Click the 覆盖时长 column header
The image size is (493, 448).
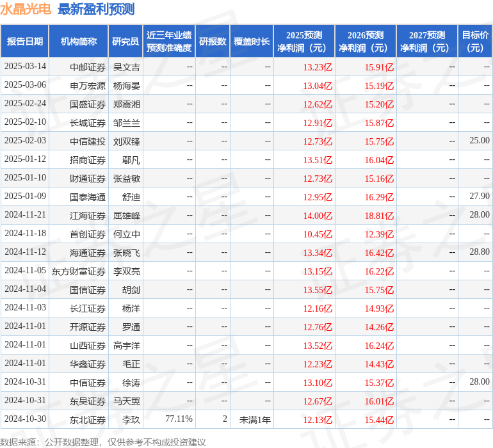click(252, 42)
